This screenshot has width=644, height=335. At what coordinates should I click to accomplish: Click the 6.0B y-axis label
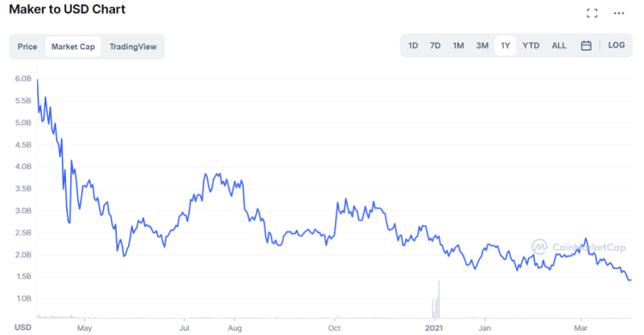(23, 78)
